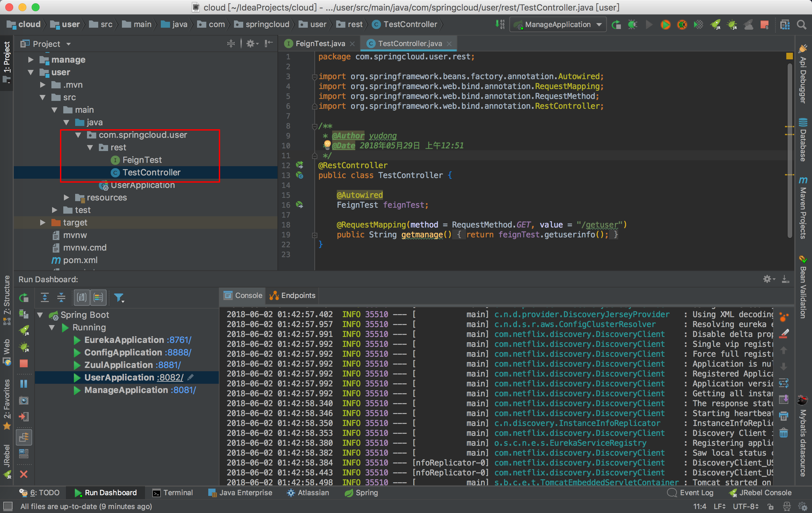
Task: Click the Run Dashboard filter funnel icon
Action: (x=119, y=297)
